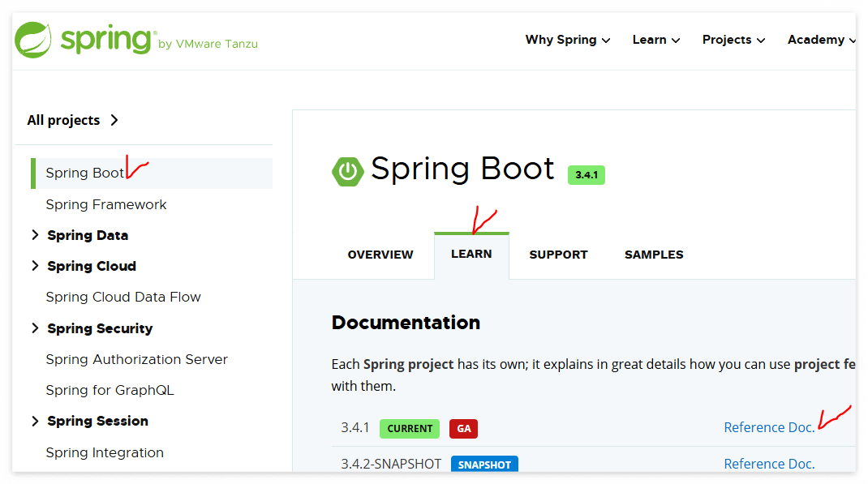Click the green CURRENT badge
Viewport: 868px width, 484px height.
(410, 429)
